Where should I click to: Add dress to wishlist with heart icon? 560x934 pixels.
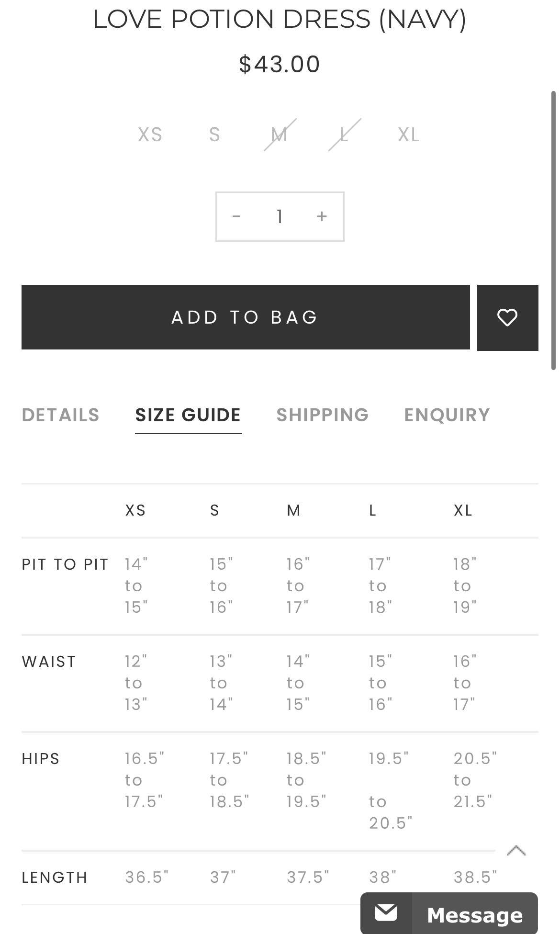507,318
